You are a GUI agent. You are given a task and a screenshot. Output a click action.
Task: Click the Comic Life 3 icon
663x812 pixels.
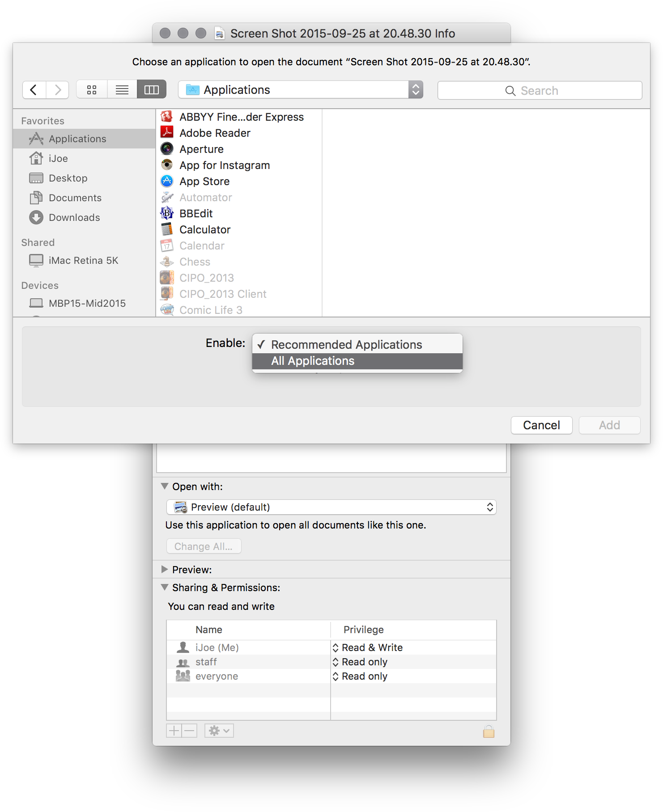(x=167, y=310)
